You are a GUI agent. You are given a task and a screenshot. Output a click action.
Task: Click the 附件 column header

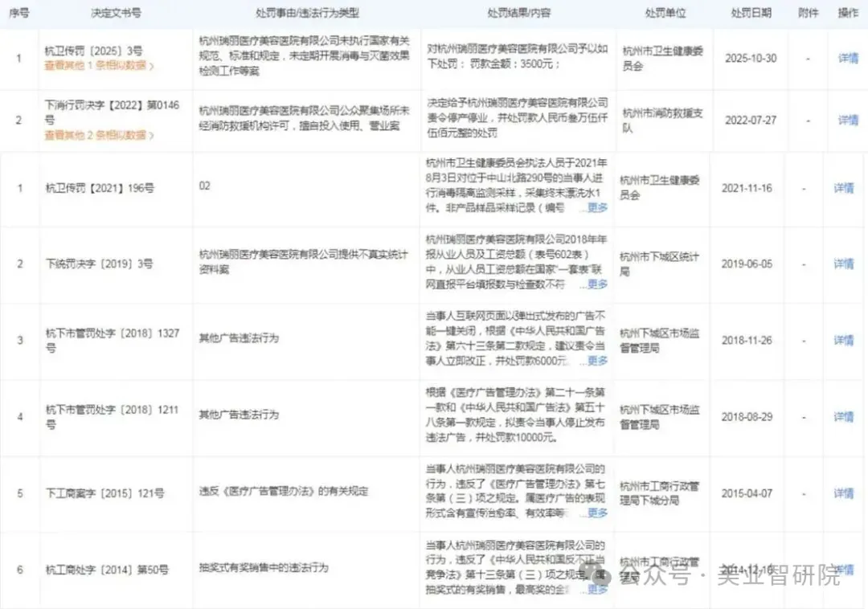(809, 13)
